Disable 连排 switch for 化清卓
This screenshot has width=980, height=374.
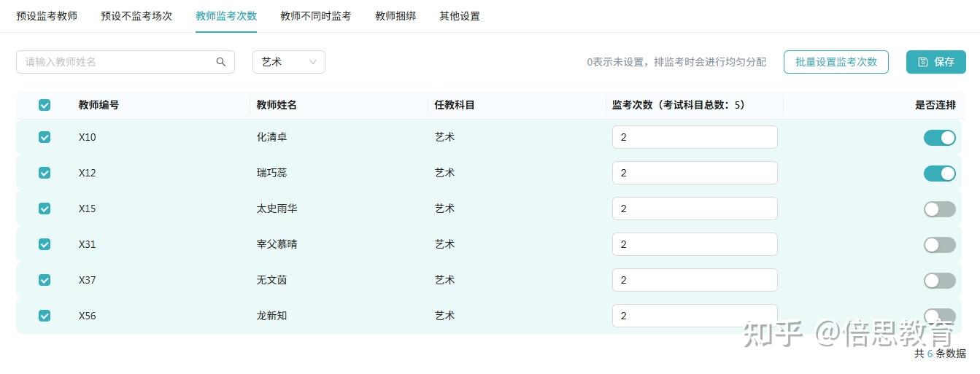click(939, 137)
